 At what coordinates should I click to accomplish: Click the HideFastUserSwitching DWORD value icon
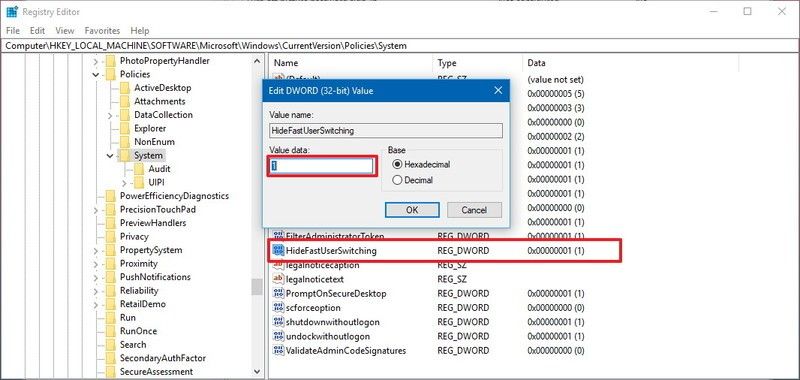(x=279, y=250)
